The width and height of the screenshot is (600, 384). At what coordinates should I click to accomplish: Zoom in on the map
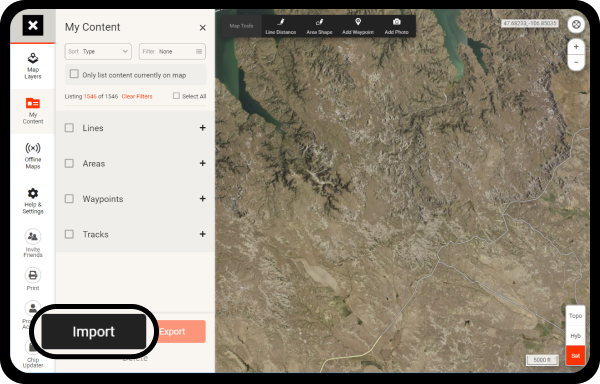click(x=576, y=47)
